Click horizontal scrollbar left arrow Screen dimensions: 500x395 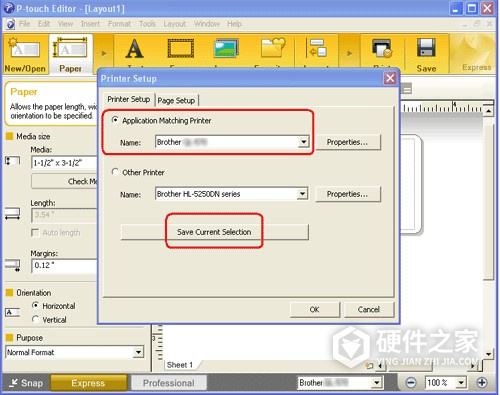pos(380,366)
